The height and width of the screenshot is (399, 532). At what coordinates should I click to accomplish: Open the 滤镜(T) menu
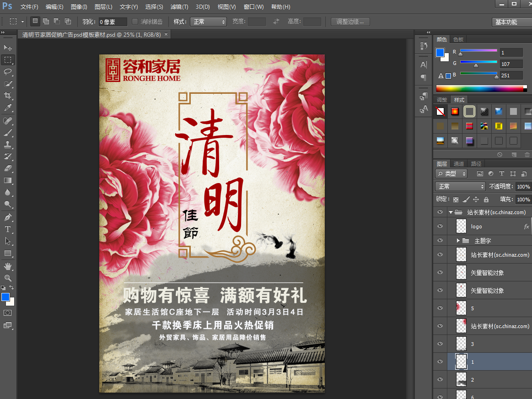tap(179, 7)
